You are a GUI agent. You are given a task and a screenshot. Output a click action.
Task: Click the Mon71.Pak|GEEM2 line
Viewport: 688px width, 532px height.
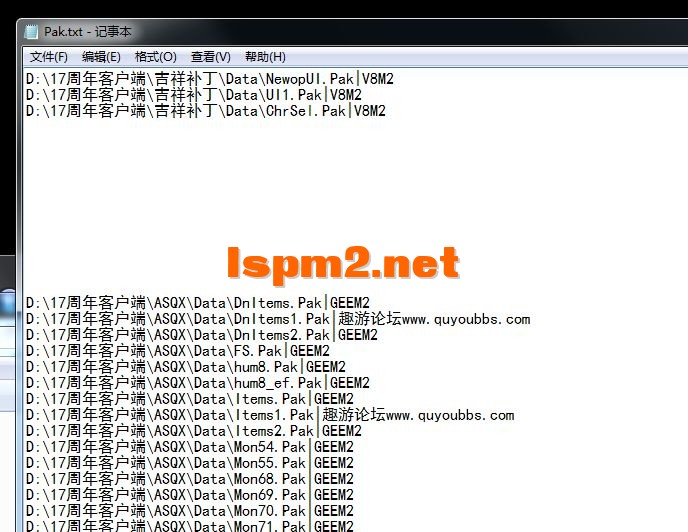click(x=190, y=525)
